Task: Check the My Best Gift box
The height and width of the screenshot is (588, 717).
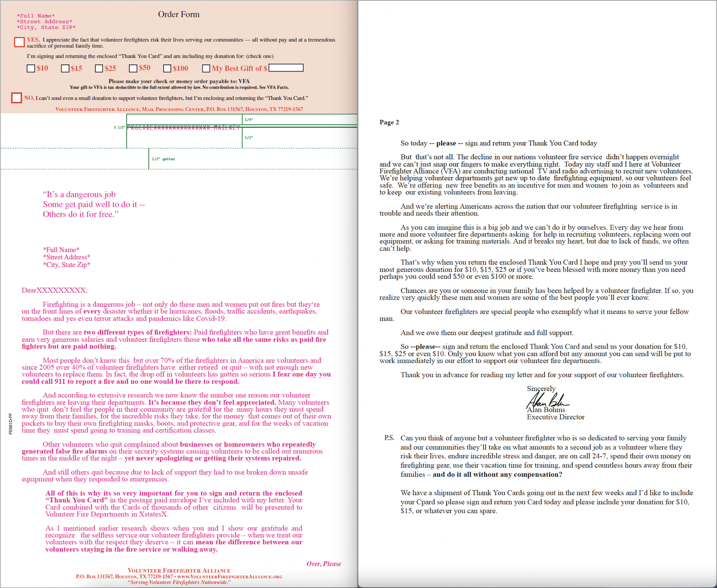Action: pyautogui.click(x=206, y=69)
